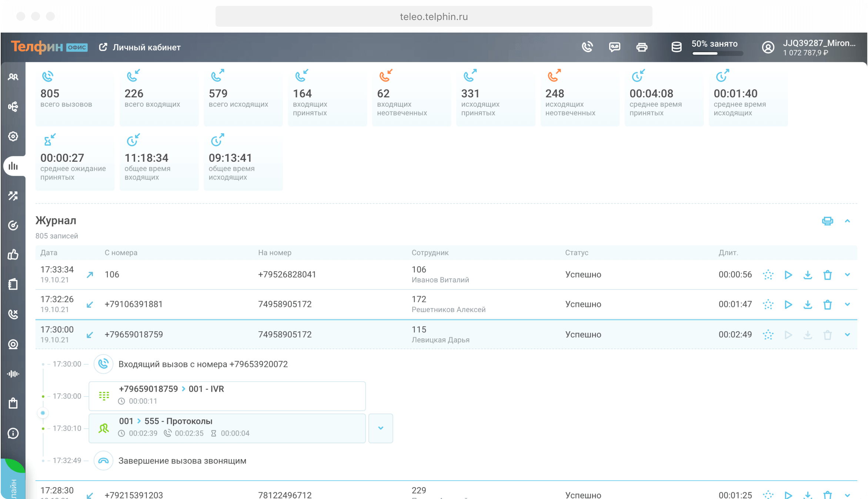Open the employees section in sidebar

tap(13, 77)
